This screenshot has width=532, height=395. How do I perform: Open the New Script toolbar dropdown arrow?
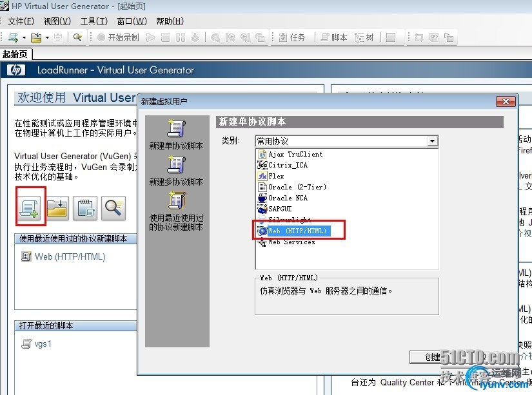click(x=24, y=37)
